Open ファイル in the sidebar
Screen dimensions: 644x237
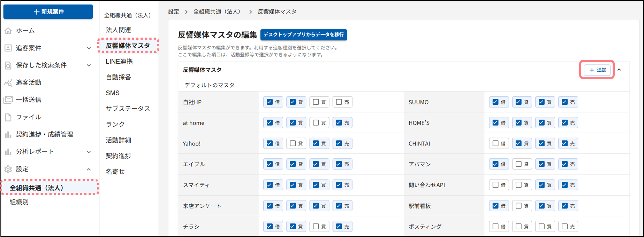pos(29,117)
